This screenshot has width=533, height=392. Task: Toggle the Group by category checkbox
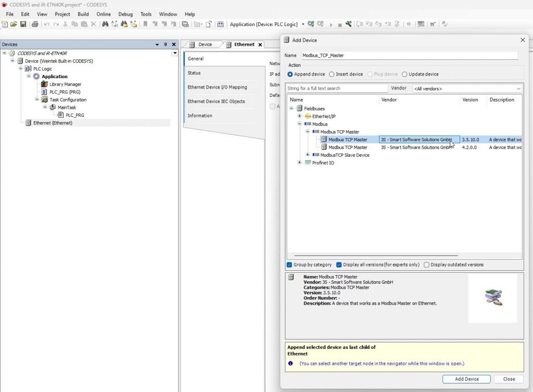click(x=289, y=264)
